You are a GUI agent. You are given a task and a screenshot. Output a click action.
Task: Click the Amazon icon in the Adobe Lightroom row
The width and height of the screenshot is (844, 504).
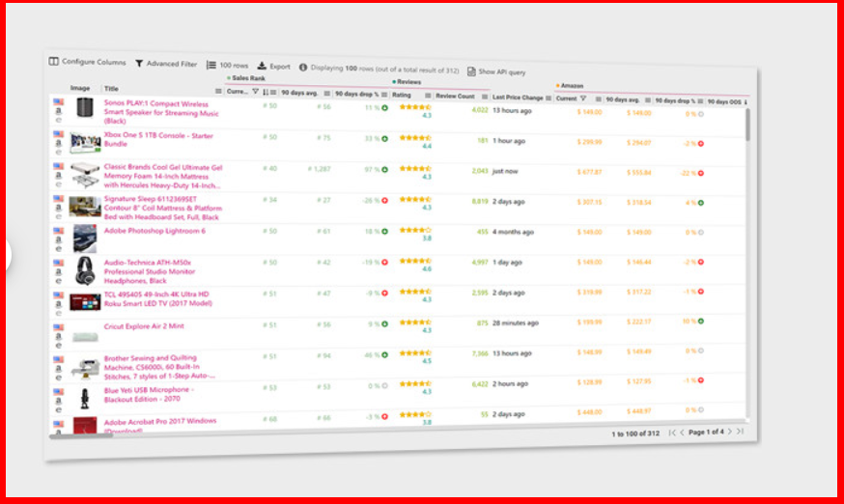pos(58,239)
